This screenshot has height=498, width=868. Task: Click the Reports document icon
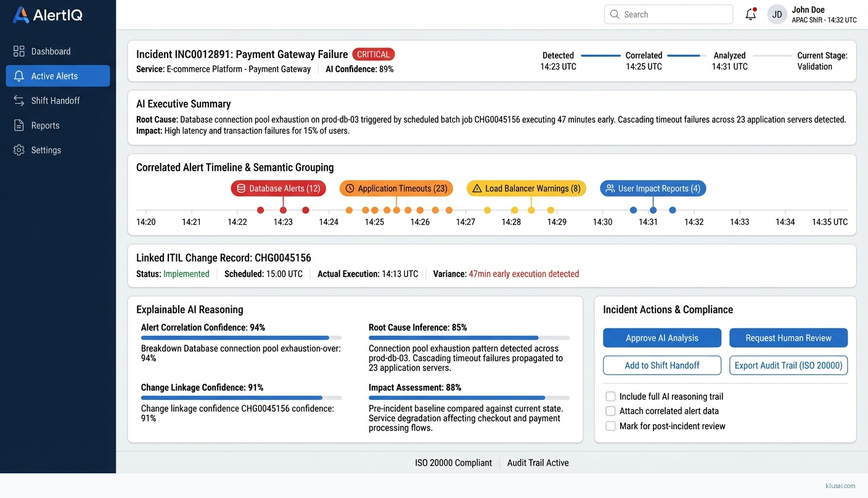19,125
